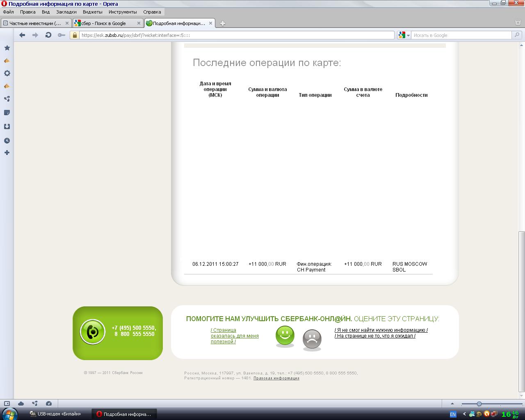Viewport: 525px width, 420px height.
Task: Open the Notes panel icon in sidebar
Action: tap(7, 113)
